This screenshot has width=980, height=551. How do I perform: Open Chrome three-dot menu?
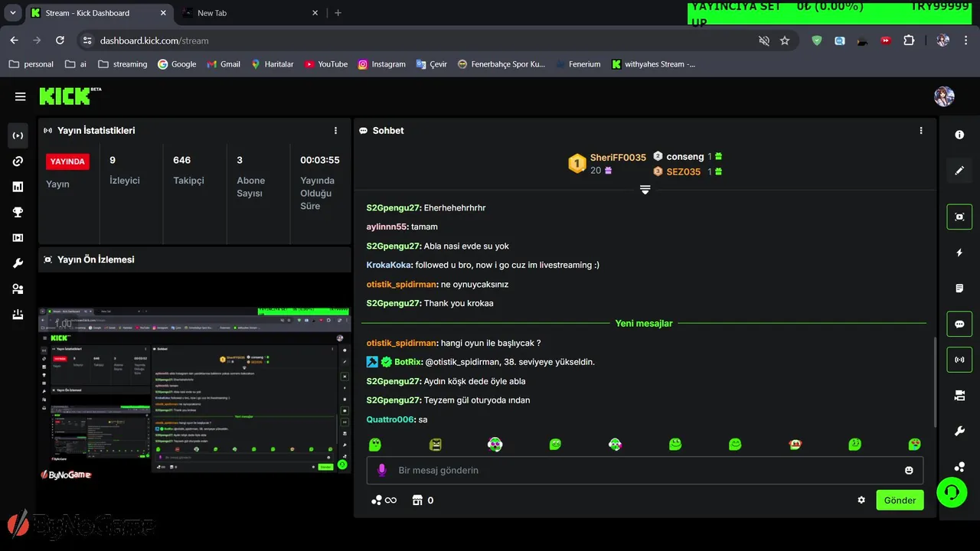[967, 41]
